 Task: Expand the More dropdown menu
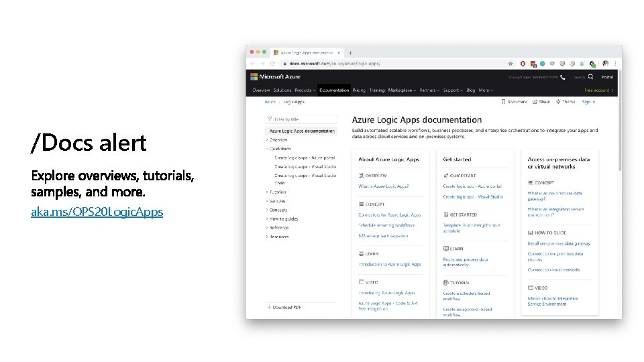[486, 90]
